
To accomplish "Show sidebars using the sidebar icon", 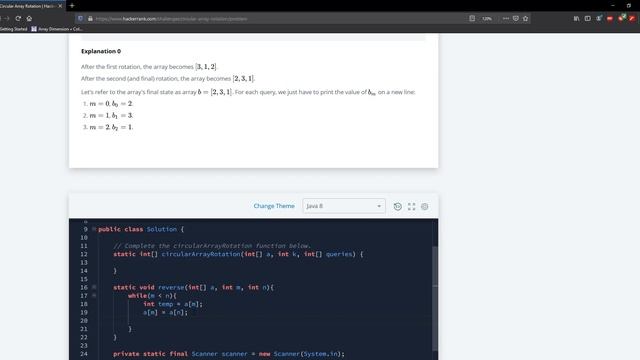I will pos(587,18).
